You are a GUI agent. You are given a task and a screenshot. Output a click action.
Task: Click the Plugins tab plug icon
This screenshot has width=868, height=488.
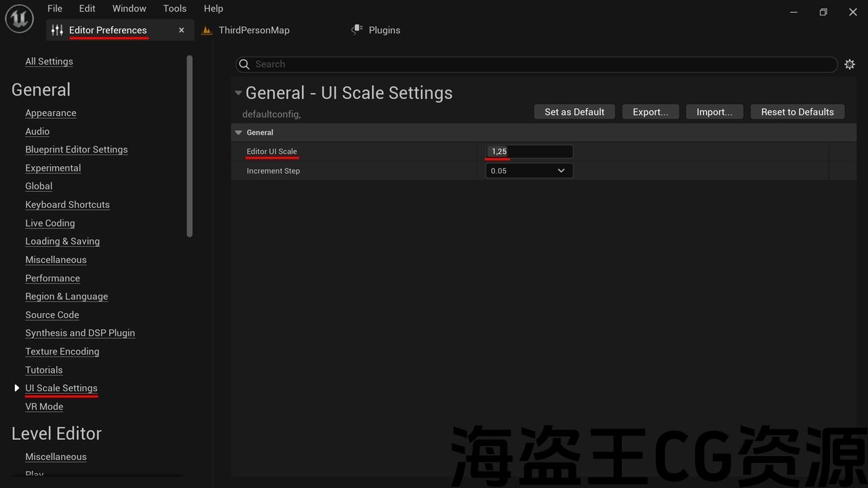pyautogui.click(x=357, y=30)
